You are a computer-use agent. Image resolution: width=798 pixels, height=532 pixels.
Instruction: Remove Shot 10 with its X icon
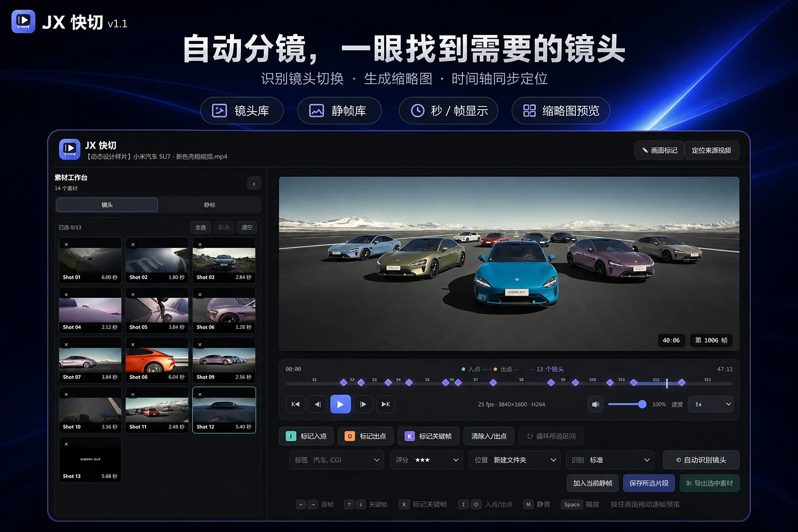66,394
